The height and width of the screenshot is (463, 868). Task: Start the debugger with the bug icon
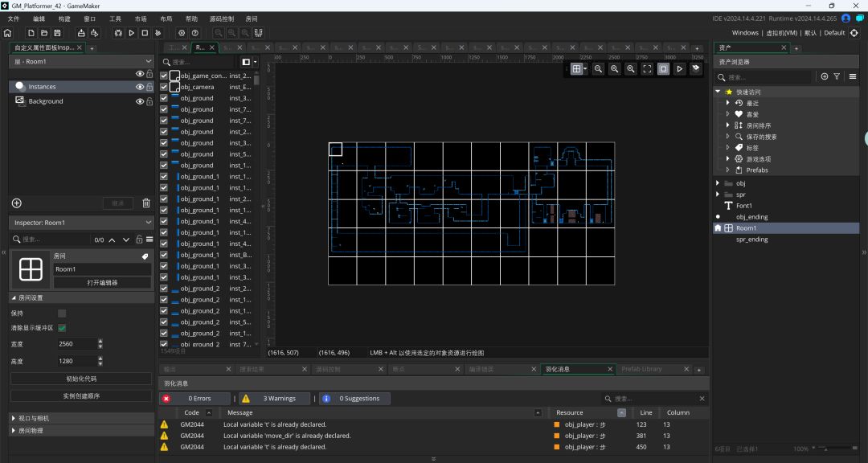point(118,33)
